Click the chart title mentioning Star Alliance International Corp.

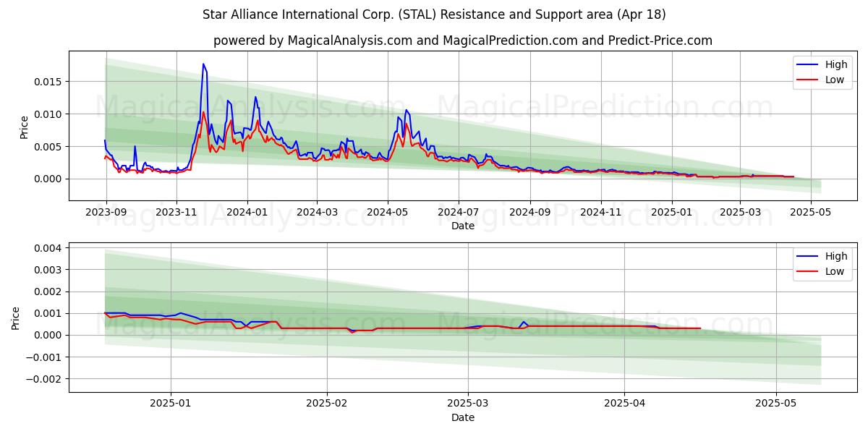(x=434, y=14)
